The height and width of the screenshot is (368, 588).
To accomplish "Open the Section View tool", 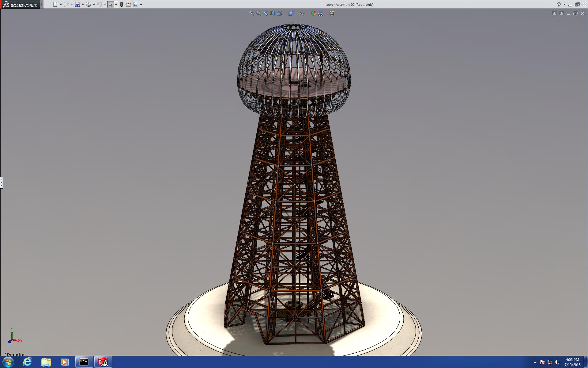I will click(273, 13).
